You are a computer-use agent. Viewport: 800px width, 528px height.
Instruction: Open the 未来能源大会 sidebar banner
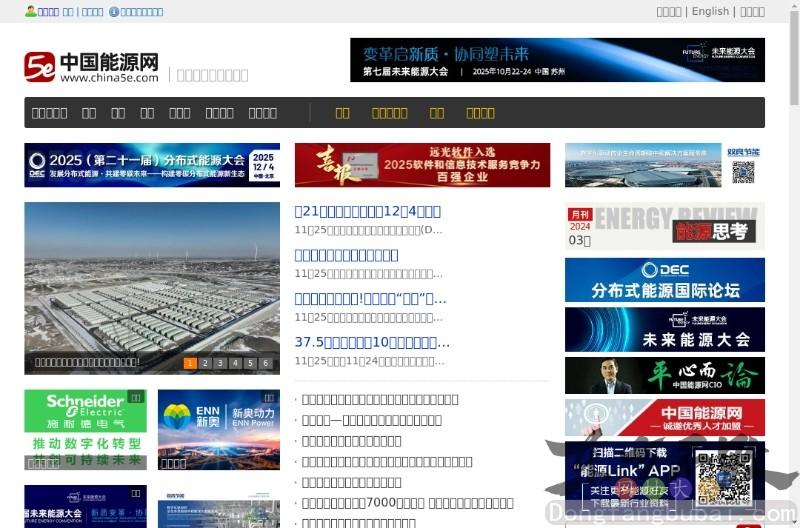coord(665,330)
